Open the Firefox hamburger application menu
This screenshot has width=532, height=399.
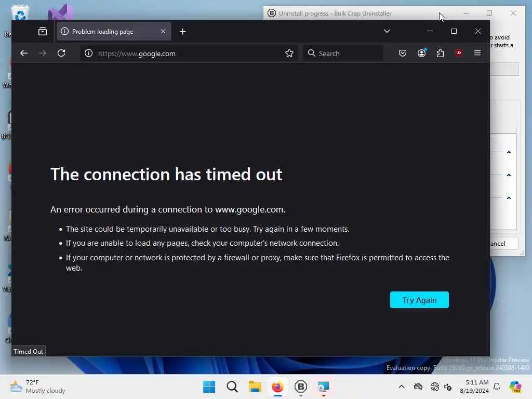coord(477,54)
